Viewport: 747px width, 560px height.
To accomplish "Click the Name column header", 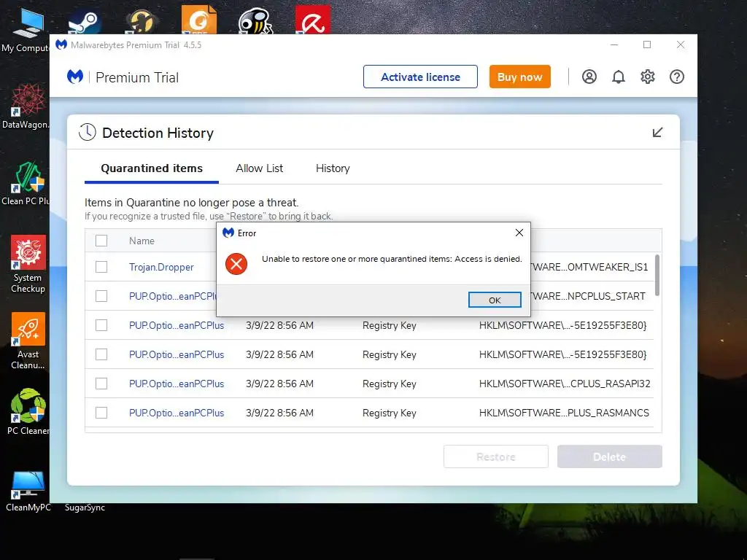I will pyautogui.click(x=142, y=241).
